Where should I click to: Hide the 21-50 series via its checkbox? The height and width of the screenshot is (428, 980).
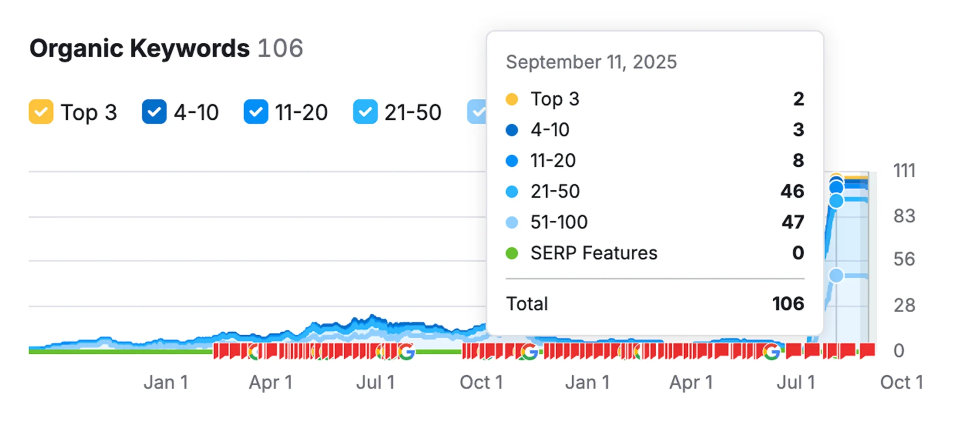click(365, 112)
